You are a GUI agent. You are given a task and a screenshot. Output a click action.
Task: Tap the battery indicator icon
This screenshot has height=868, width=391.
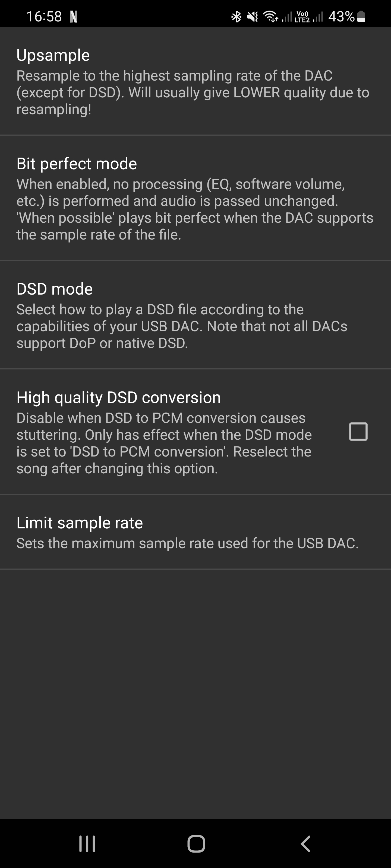(x=361, y=17)
